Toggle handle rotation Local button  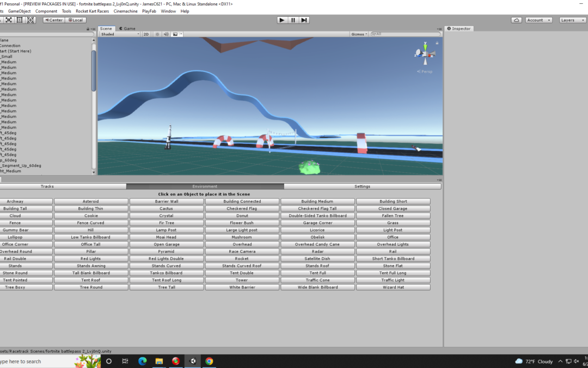click(75, 20)
